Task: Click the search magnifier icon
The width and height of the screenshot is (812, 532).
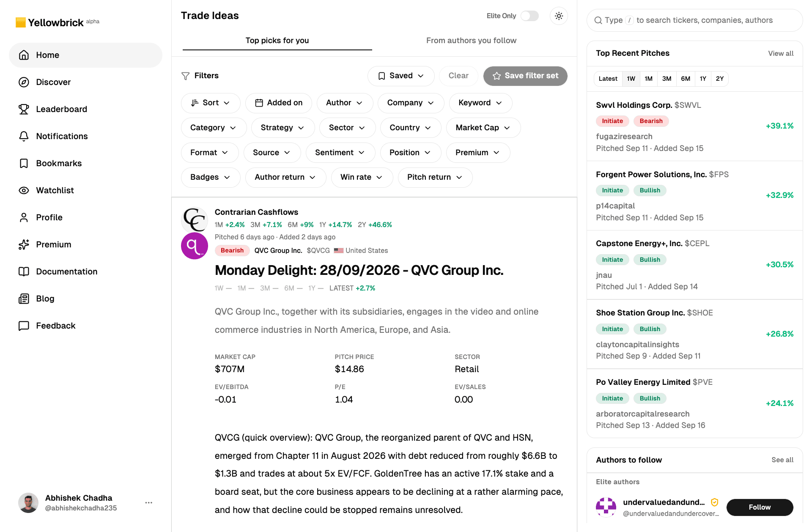Action: click(x=598, y=20)
